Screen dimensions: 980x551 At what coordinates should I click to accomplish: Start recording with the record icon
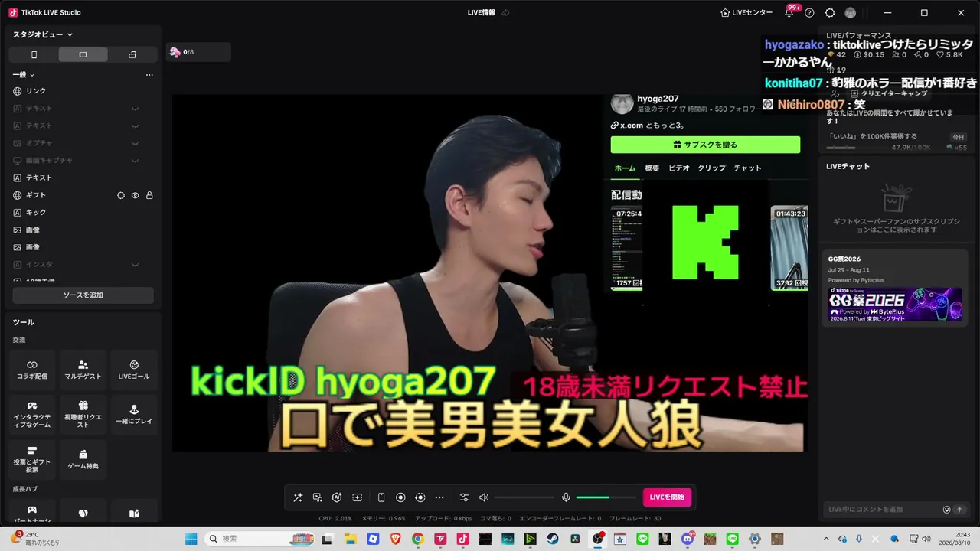[400, 497]
